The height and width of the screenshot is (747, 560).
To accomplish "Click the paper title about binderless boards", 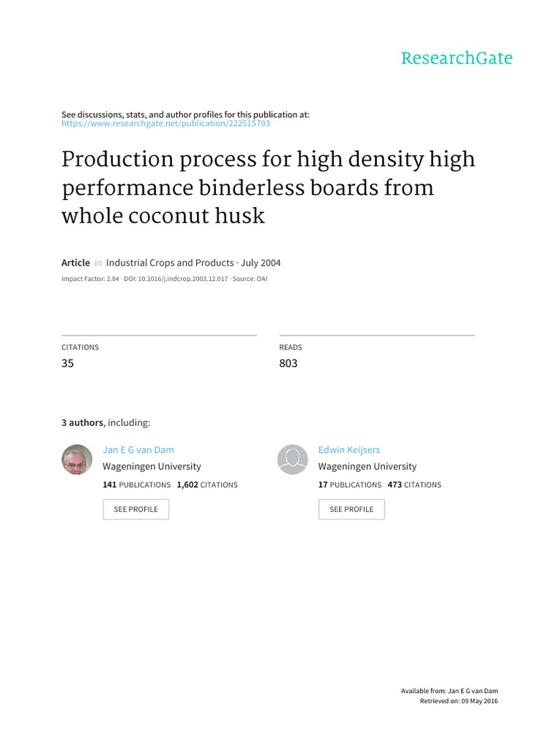I will [x=268, y=187].
